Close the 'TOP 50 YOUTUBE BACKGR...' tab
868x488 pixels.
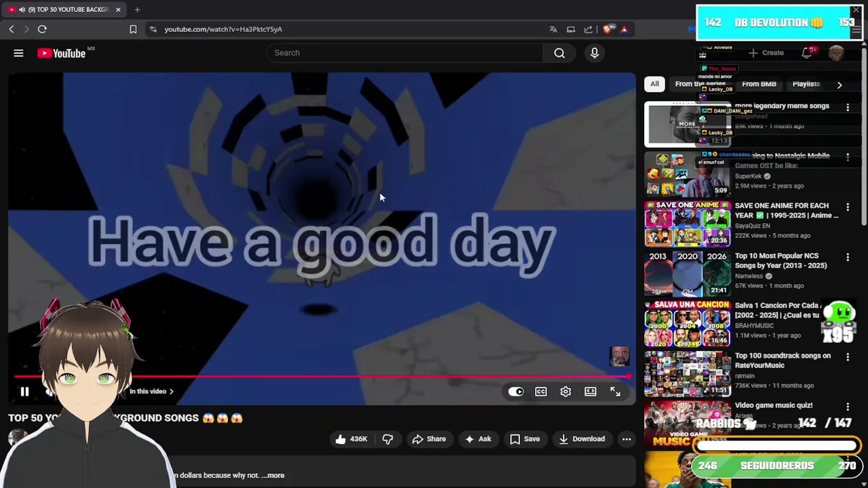pos(118,9)
